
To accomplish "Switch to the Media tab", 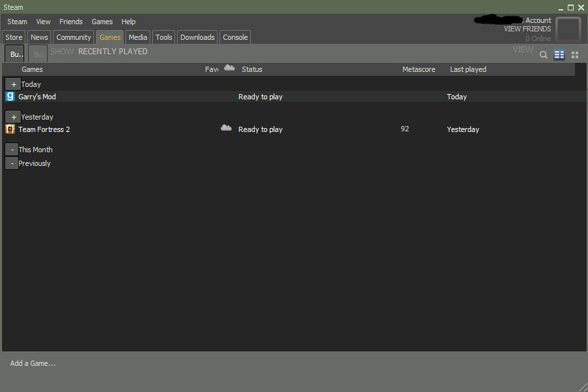I will [x=138, y=37].
